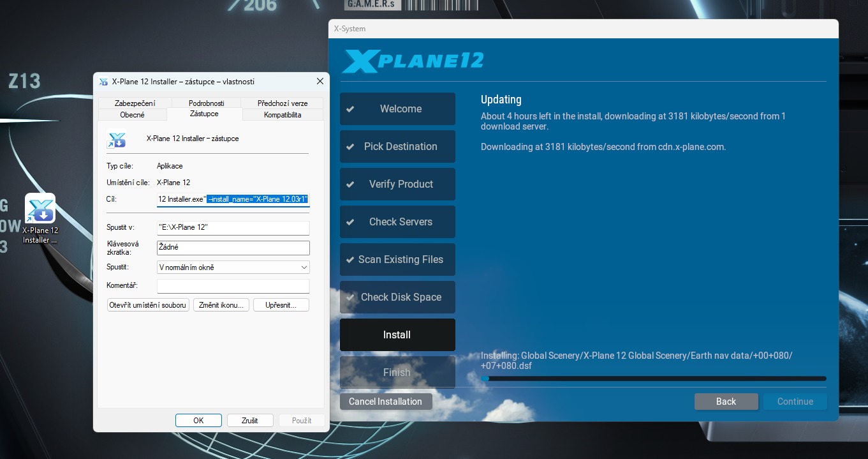Screen dimensions: 868x459
Task: Click the Back button in the installer
Action: click(x=726, y=402)
